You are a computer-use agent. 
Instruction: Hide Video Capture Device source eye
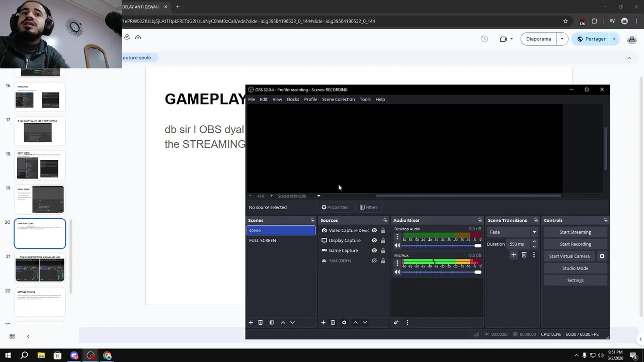[x=374, y=230]
